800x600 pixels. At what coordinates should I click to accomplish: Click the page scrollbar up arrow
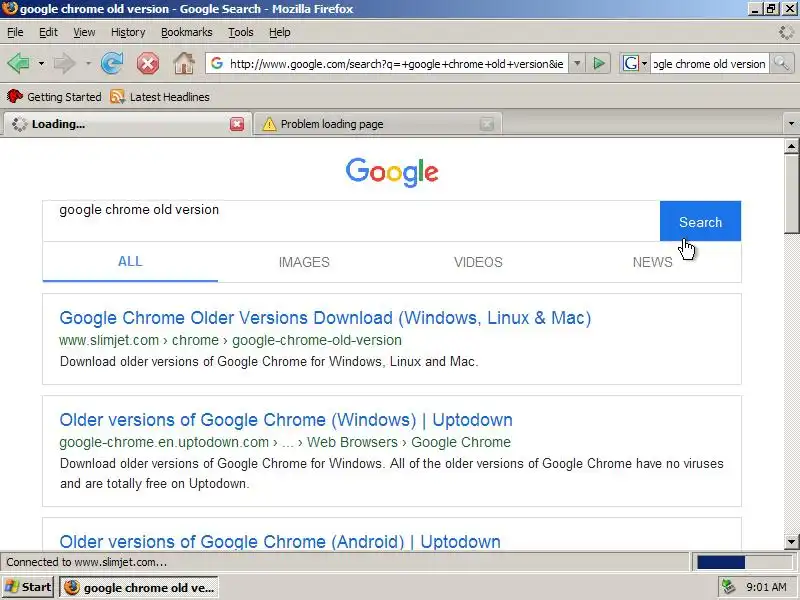(x=791, y=146)
